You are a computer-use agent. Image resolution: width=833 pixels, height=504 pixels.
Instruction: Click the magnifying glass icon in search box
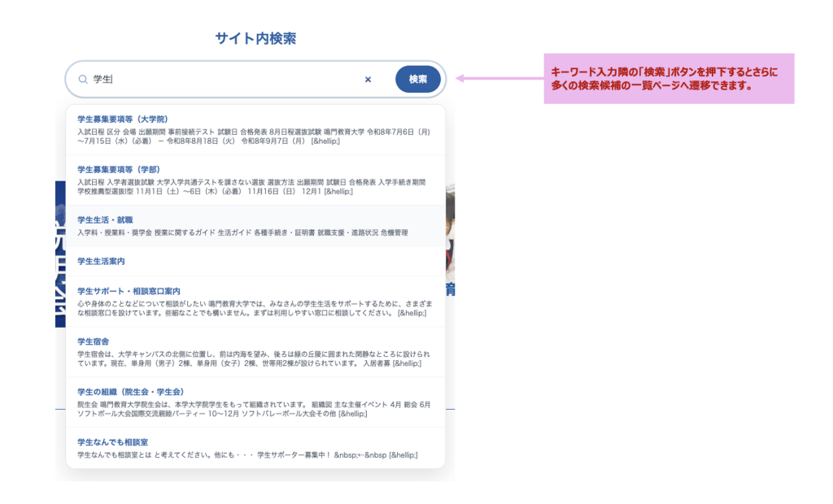click(x=83, y=80)
